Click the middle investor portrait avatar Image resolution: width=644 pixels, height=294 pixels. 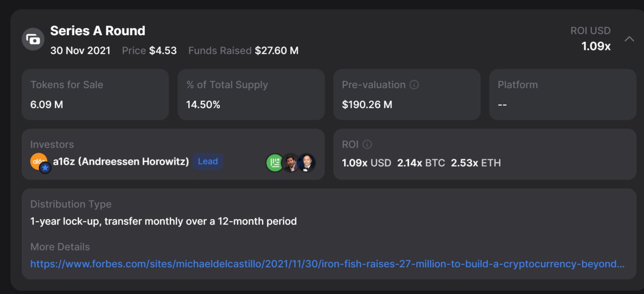pos(291,163)
